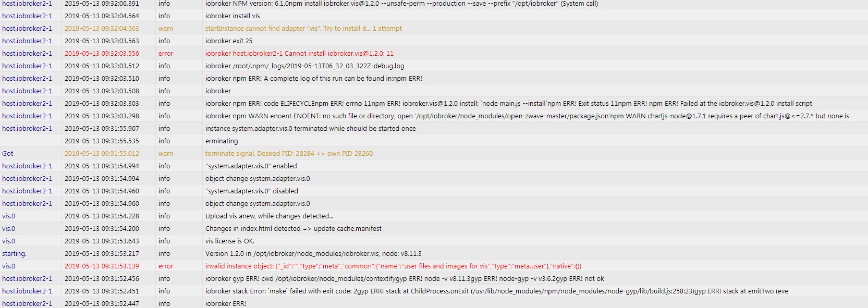Select the timestamp 09:31:54.200

click(x=102, y=228)
